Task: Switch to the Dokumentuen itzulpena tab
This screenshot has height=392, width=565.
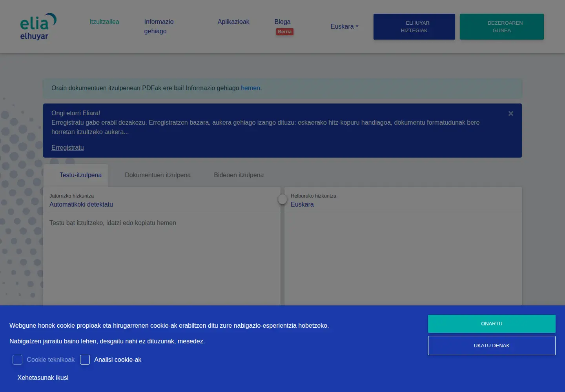Action: pos(158,175)
